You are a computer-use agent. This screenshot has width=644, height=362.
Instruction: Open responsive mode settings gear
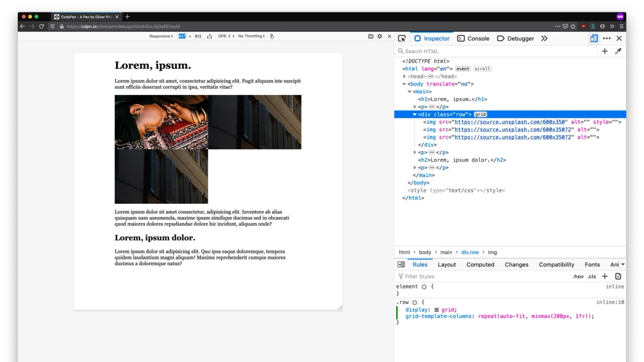click(380, 36)
